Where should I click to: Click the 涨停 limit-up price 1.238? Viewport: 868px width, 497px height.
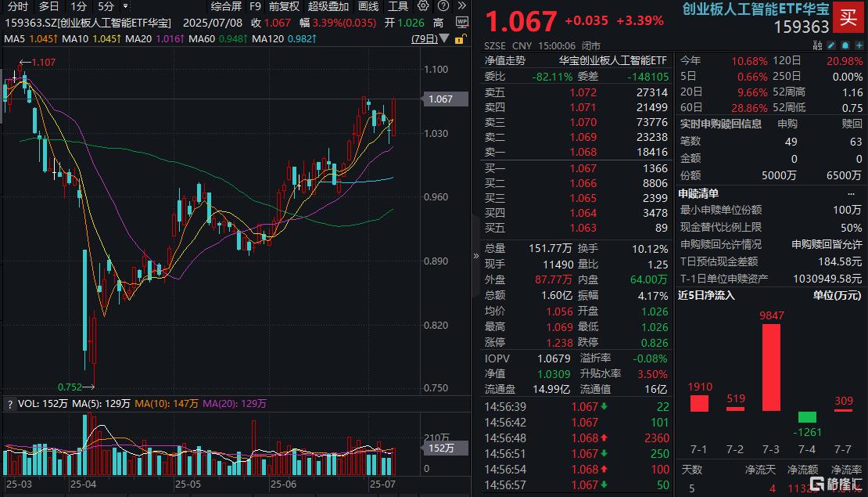pyautogui.click(x=559, y=343)
